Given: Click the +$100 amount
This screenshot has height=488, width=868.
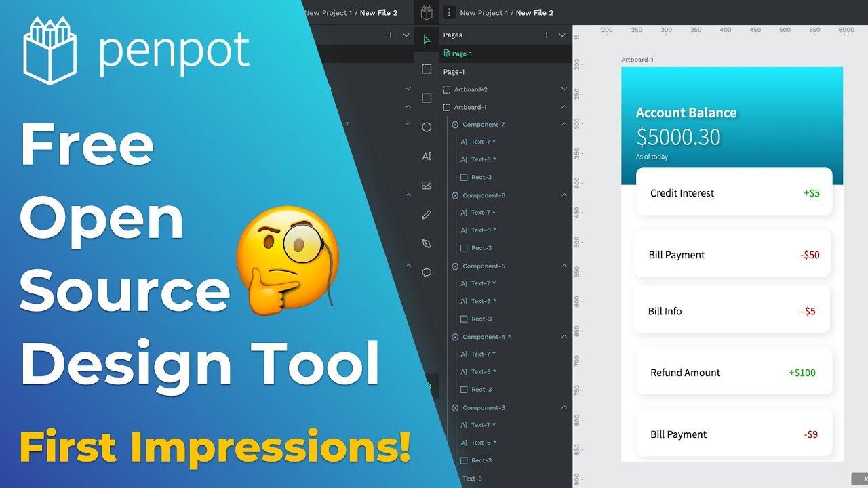Looking at the screenshot, I should tap(802, 373).
